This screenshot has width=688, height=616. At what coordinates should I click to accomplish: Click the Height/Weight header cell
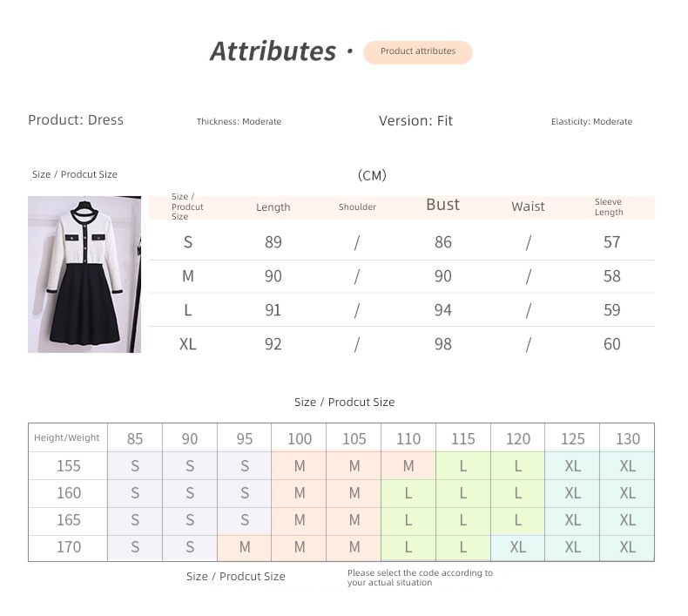[x=67, y=437]
